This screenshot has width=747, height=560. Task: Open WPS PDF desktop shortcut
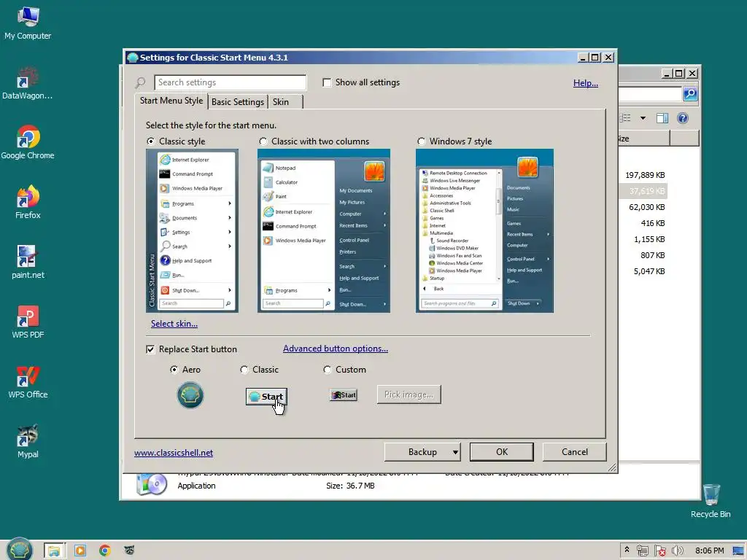tap(28, 322)
